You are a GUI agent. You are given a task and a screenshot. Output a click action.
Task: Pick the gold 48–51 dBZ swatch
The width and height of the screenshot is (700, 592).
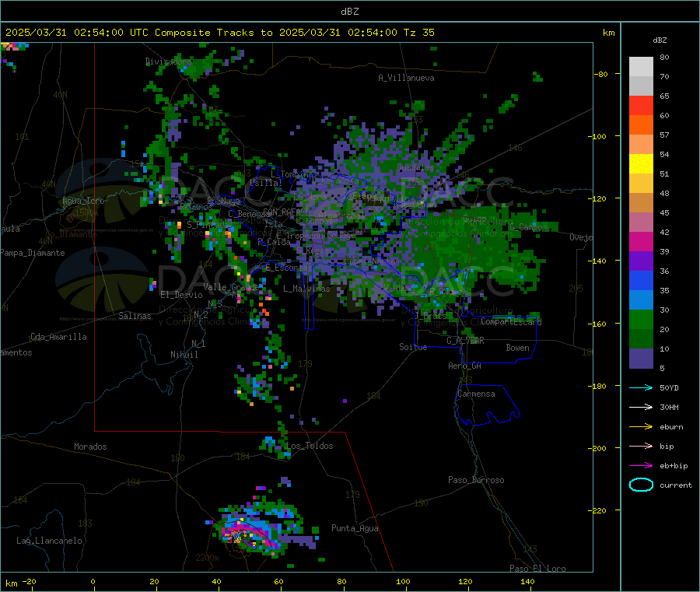[x=641, y=184]
